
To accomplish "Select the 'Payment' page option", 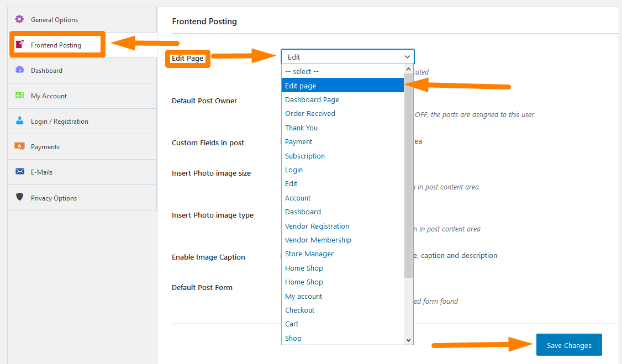I will pos(342,141).
